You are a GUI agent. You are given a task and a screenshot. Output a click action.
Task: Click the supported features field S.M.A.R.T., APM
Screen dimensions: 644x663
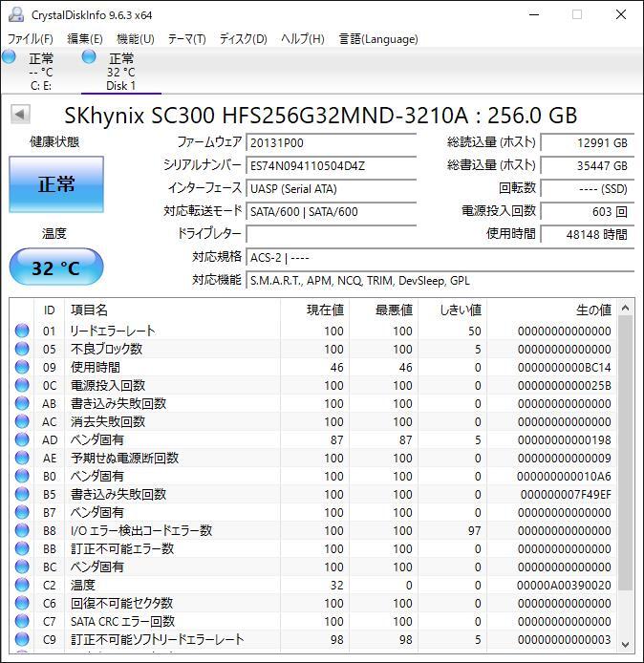click(440, 280)
